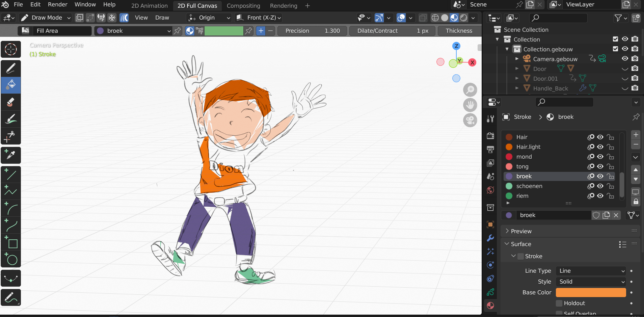Image resolution: width=644 pixels, height=317 pixels.
Task: Select the Tint tool
Action: click(x=11, y=119)
